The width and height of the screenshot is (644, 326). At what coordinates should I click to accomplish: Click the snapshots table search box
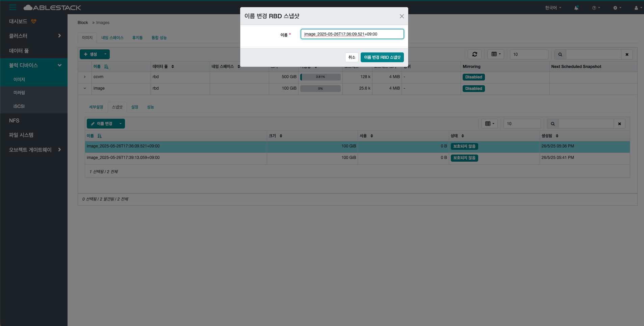point(586,124)
